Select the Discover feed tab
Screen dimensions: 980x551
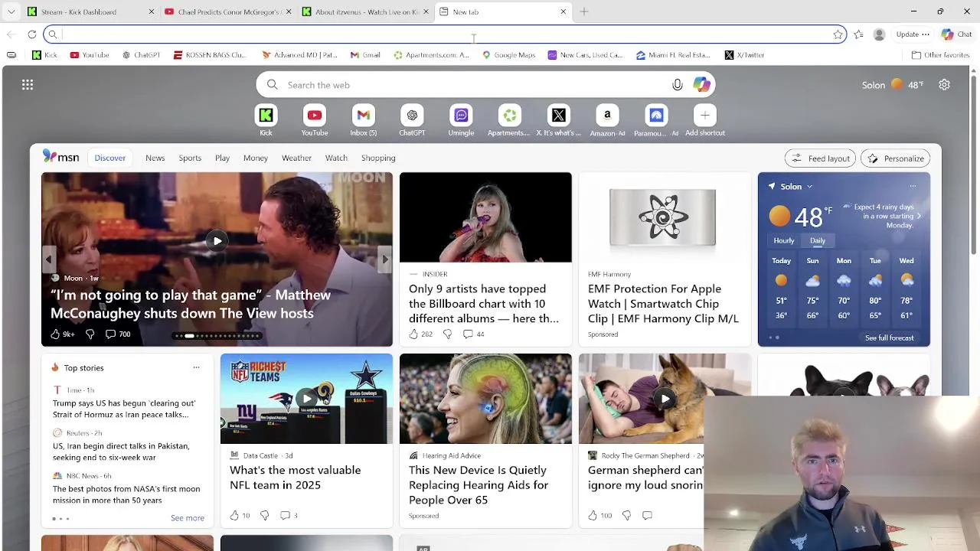click(109, 158)
